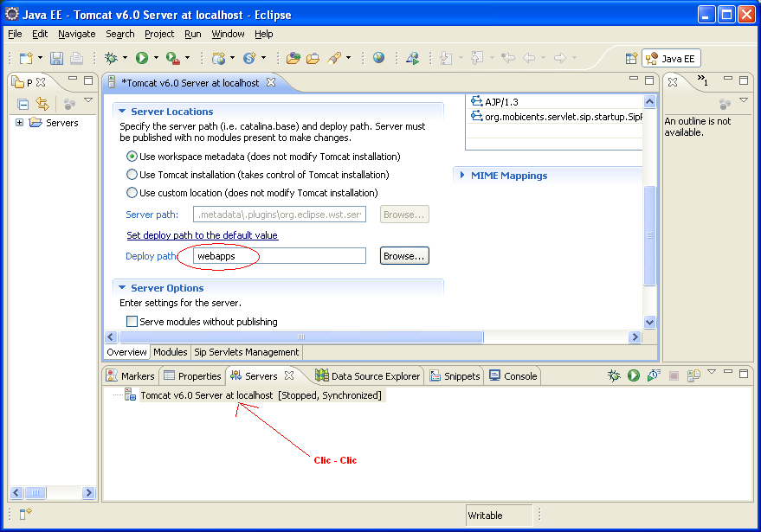Viewport: 761px width, 532px height.
Task: Switch to the Java EE perspective
Action: 671,58
